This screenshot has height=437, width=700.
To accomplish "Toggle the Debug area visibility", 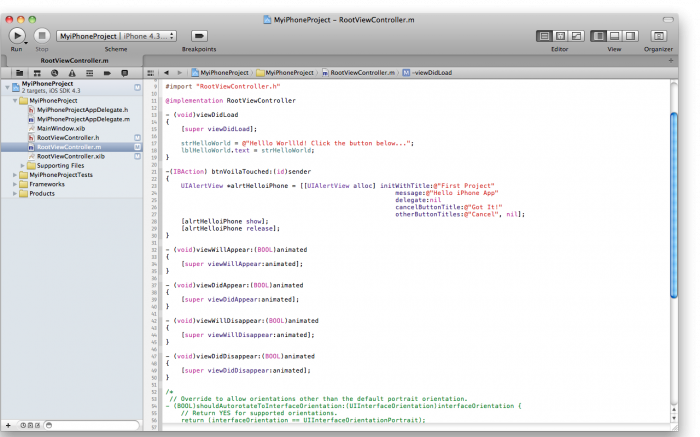I will coord(613,35).
